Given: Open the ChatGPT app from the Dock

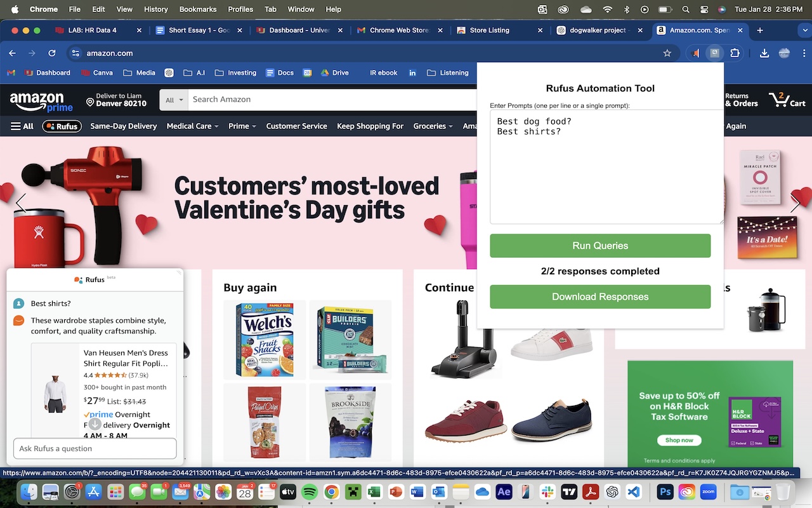Looking at the screenshot, I should (612, 491).
